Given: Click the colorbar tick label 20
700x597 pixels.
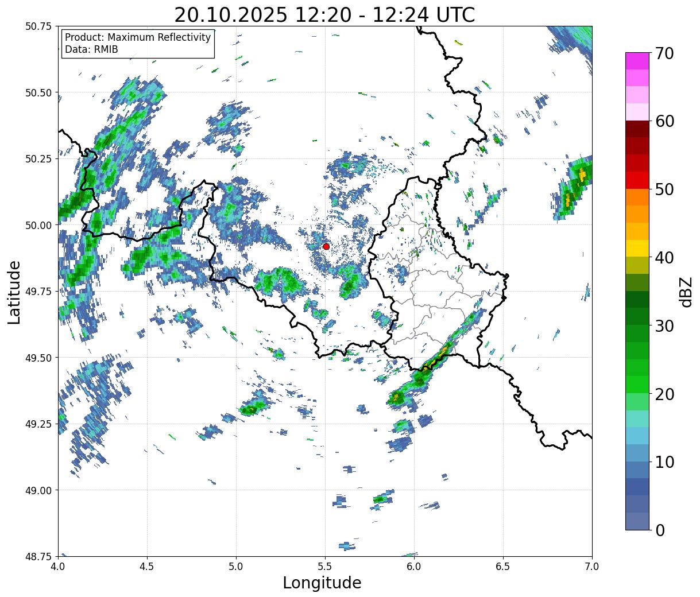Looking at the screenshot, I should (664, 394).
